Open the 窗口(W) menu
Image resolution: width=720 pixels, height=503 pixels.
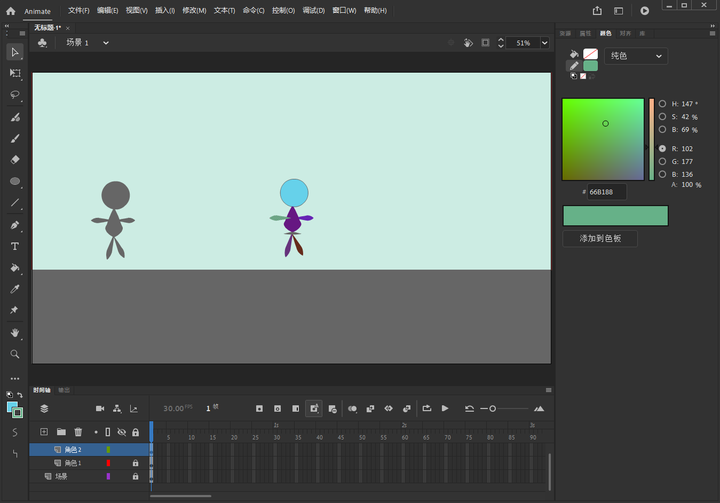pyautogui.click(x=344, y=10)
